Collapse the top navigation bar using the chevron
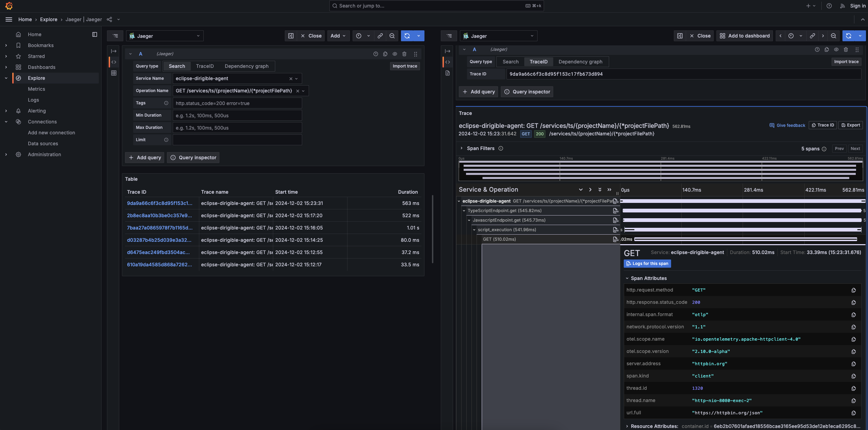Viewport: 868px width, 430px height. coord(863,19)
